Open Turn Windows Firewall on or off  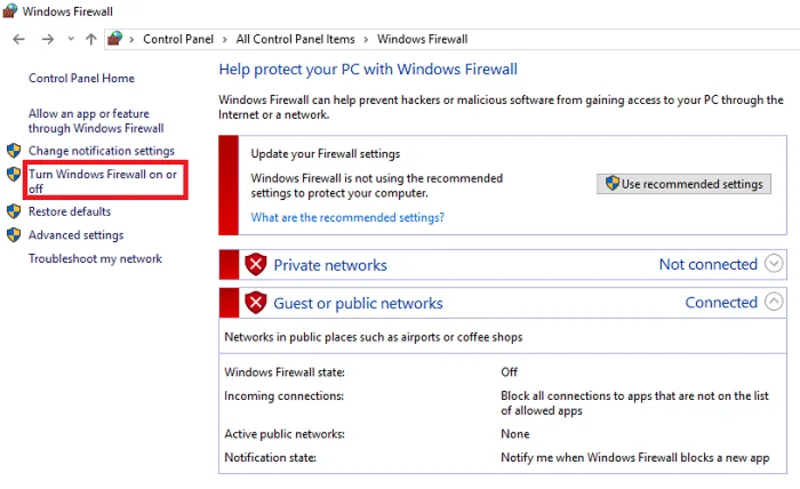(x=103, y=181)
